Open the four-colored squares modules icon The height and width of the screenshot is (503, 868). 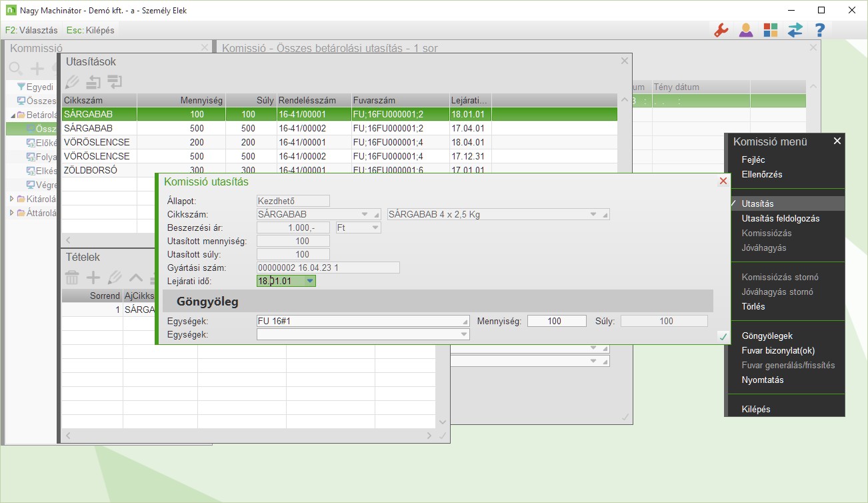(771, 30)
